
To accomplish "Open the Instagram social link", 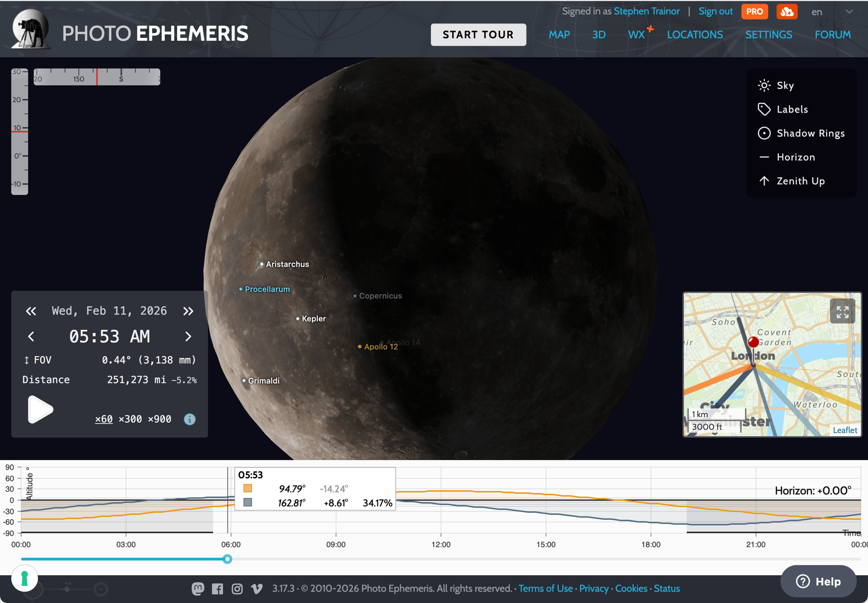I will [237, 589].
